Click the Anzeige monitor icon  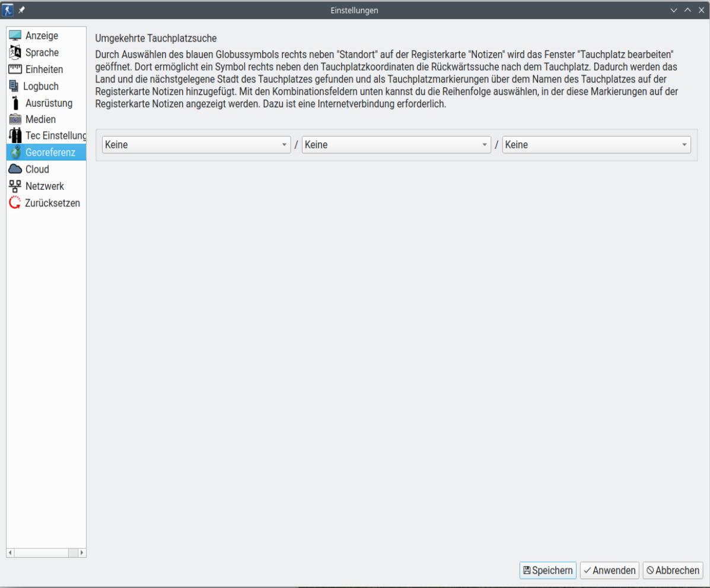15,36
